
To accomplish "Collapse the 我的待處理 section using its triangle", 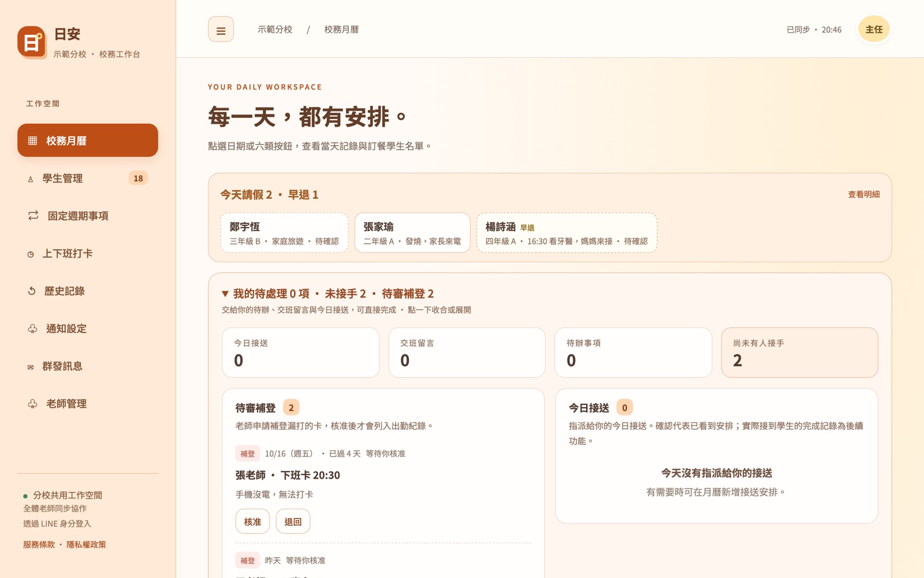I will 225,294.
